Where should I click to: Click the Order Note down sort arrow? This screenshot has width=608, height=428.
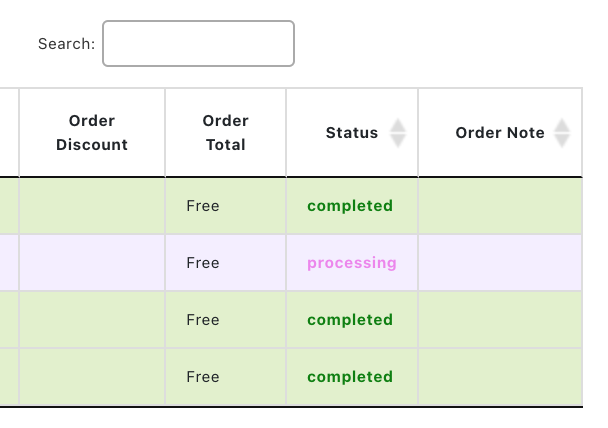click(x=561, y=141)
